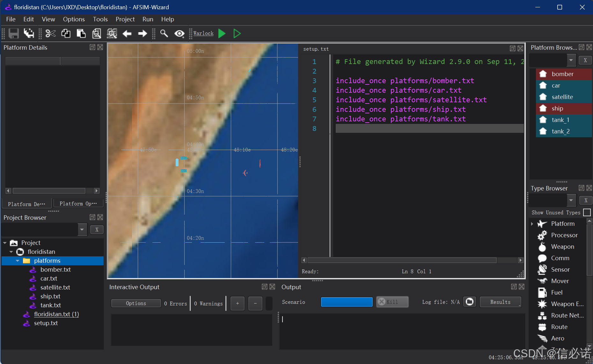Switch to the Platform Options tab
This screenshot has height=364, width=593.
78,203
